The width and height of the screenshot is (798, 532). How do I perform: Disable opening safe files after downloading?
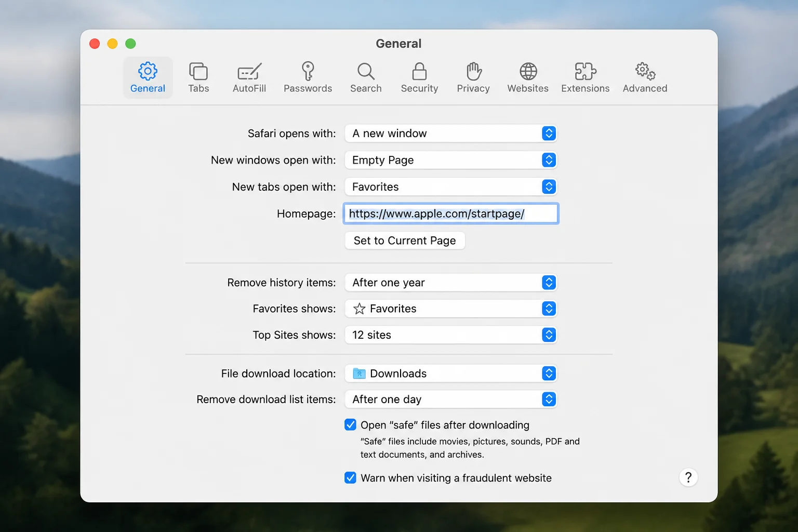(x=350, y=425)
